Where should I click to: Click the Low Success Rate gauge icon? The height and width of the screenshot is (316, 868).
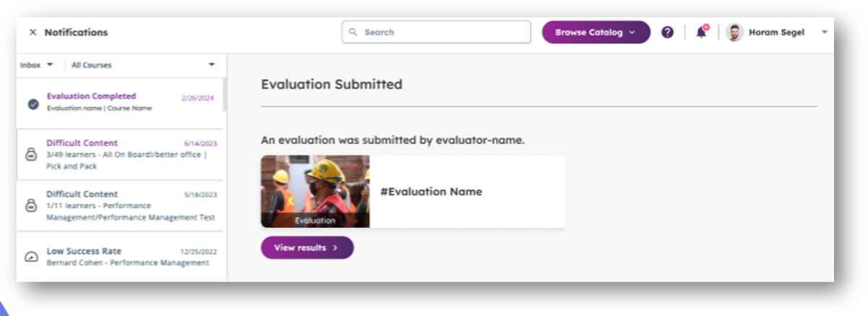coord(32,257)
